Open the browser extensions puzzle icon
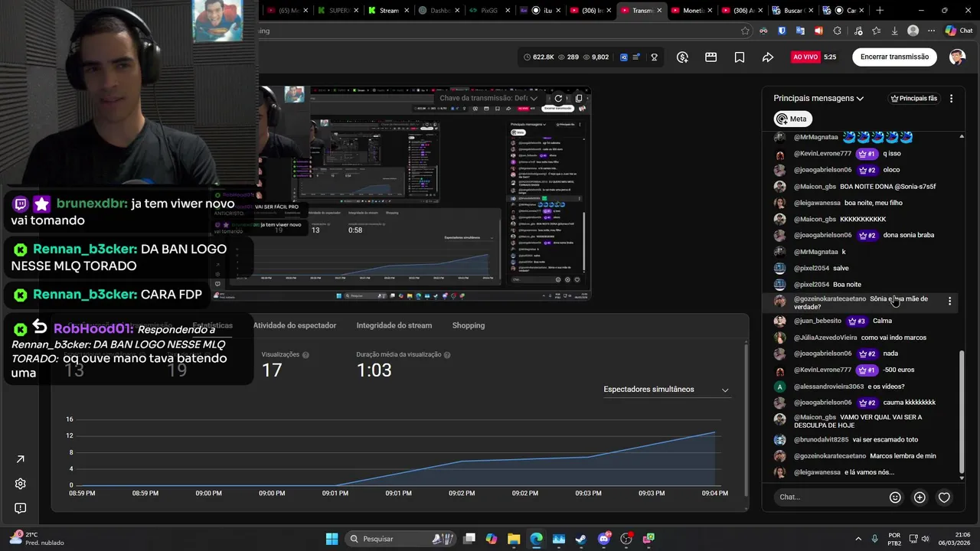The image size is (980, 551). (x=837, y=31)
